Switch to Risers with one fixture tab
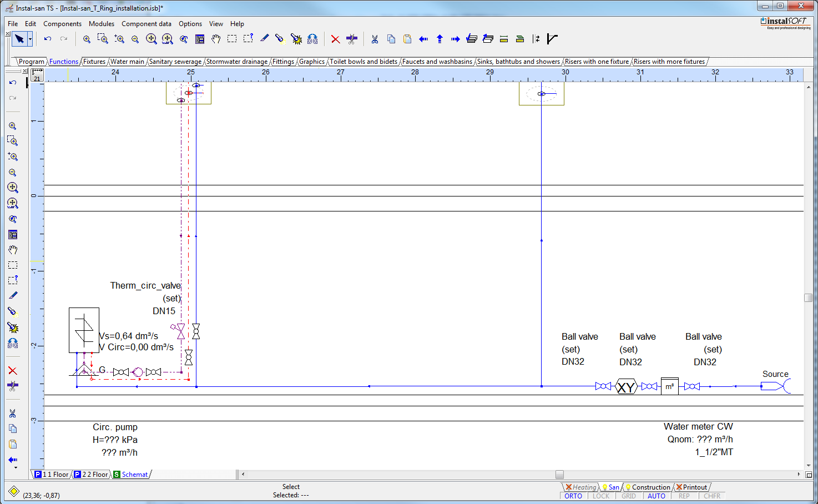The width and height of the screenshot is (818, 504). [x=597, y=62]
